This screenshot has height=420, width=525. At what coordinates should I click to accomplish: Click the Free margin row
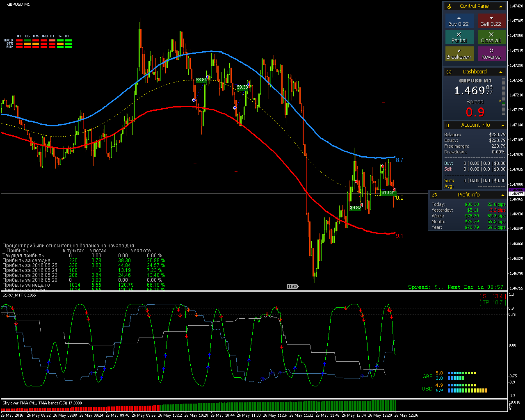tap(475, 146)
